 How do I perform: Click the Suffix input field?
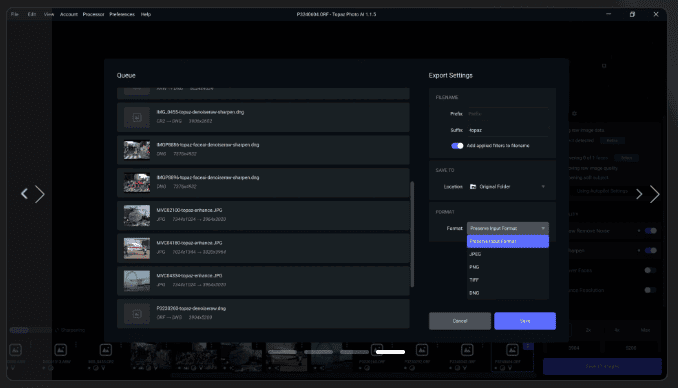(x=508, y=130)
